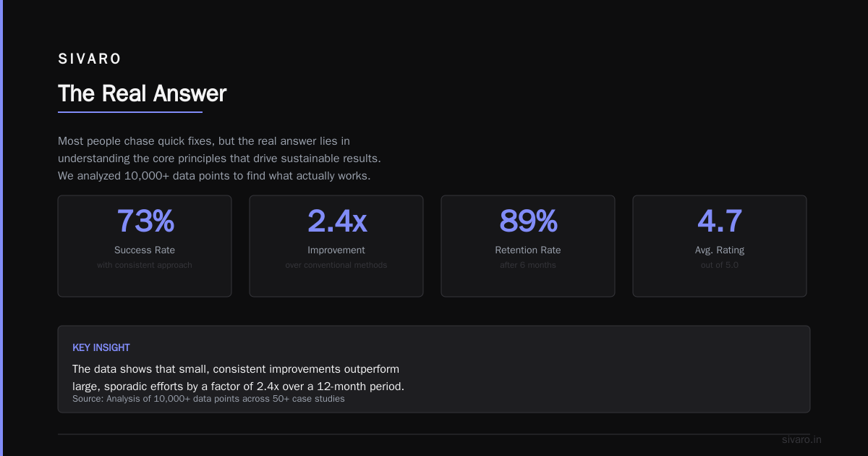Click the large 89% figure
This screenshot has height=456, width=868.
pyautogui.click(x=528, y=221)
